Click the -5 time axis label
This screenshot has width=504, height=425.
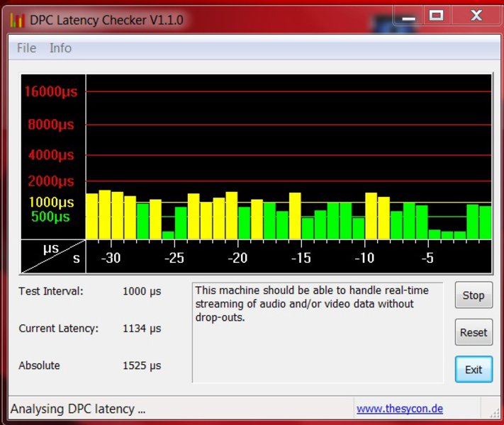(x=427, y=258)
